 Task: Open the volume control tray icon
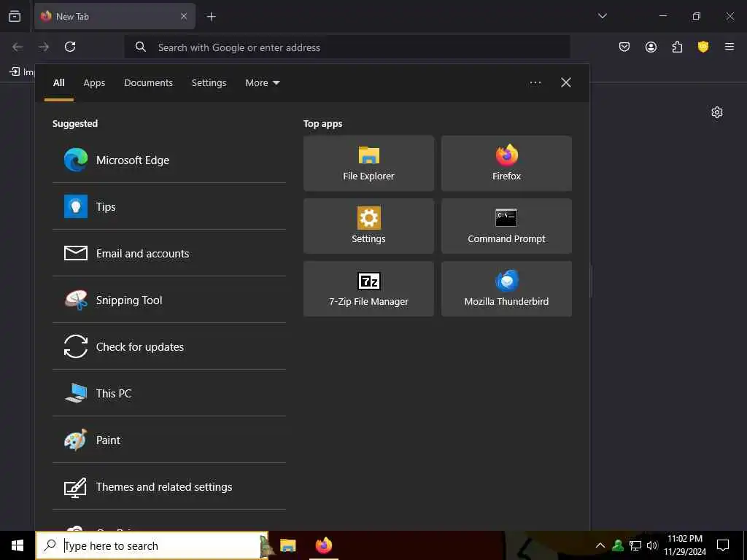pyautogui.click(x=652, y=545)
